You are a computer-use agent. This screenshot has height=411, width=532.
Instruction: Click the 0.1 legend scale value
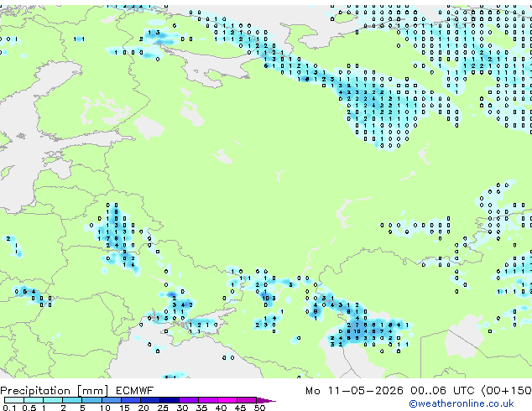click(9, 408)
